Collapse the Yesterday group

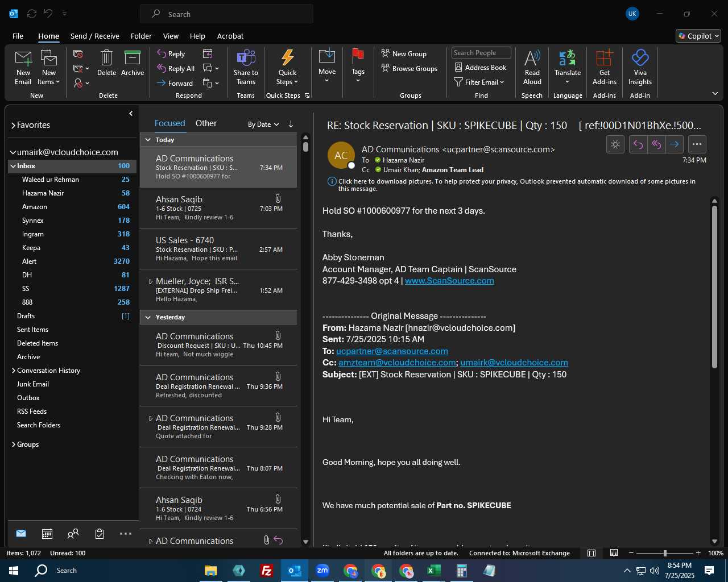[x=148, y=317]
